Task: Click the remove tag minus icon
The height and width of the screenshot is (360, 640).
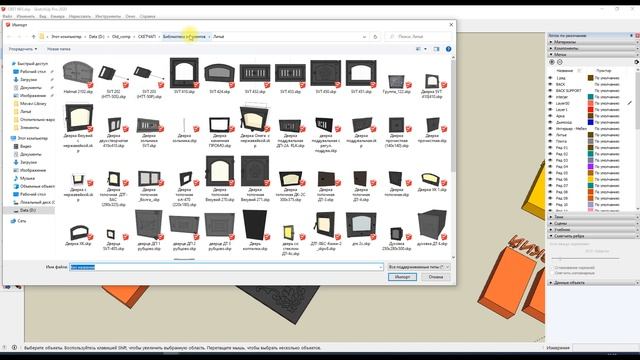Action: [x=560, y=62]
